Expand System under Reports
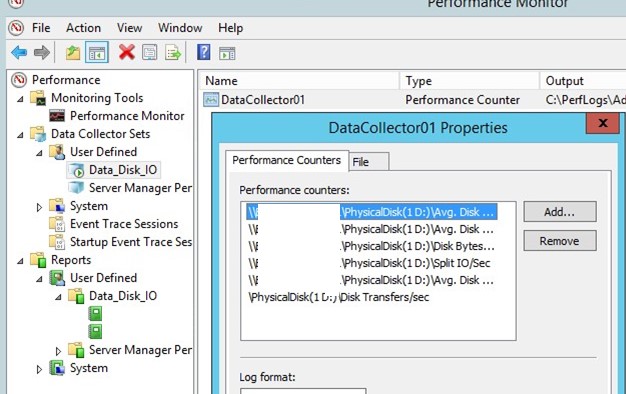 [x=39, y=369]
